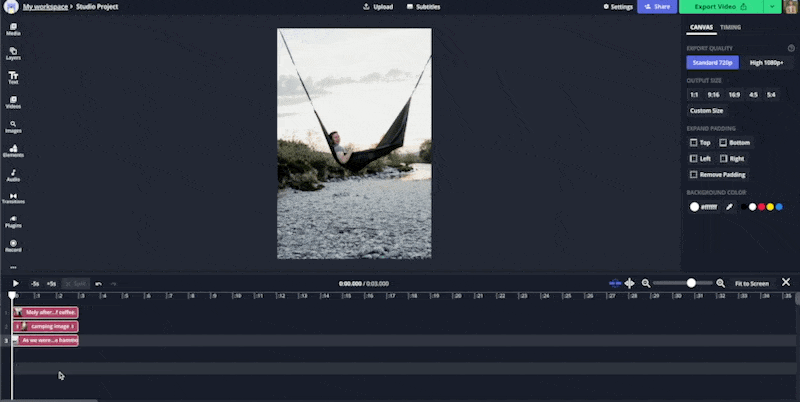Open the Custom Size option
This screenshot has width=800, height=402.
pyautogui.click(x=706, y=111)
